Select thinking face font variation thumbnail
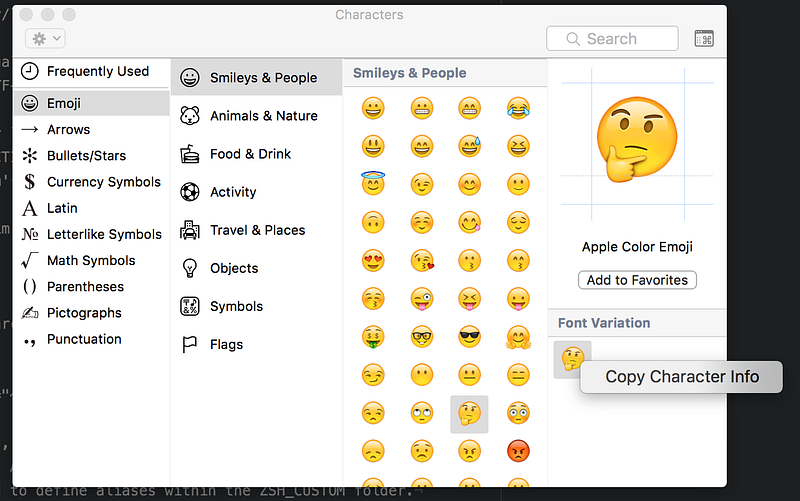Image resolution: width=800 pixels, height=501 pixels. click(572, 359)
